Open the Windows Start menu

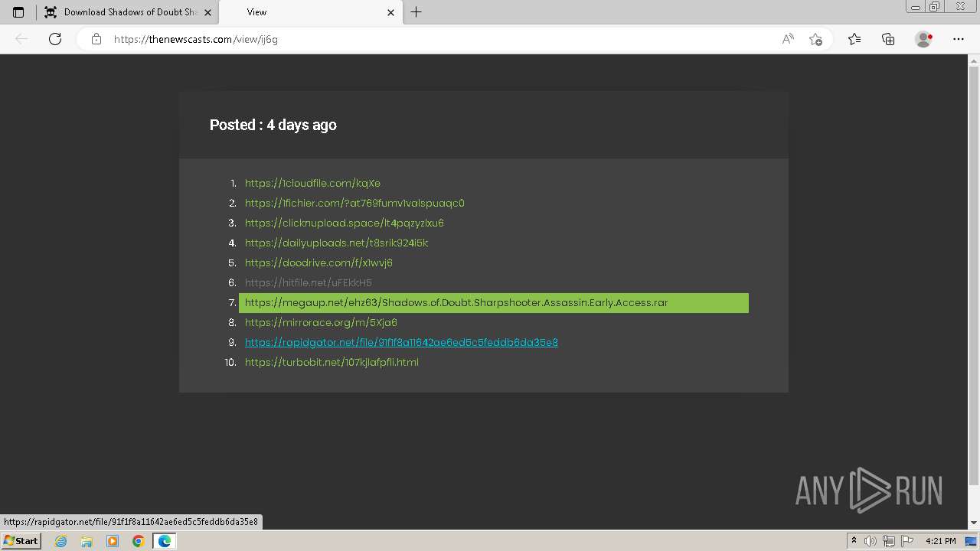pos(21,540)
